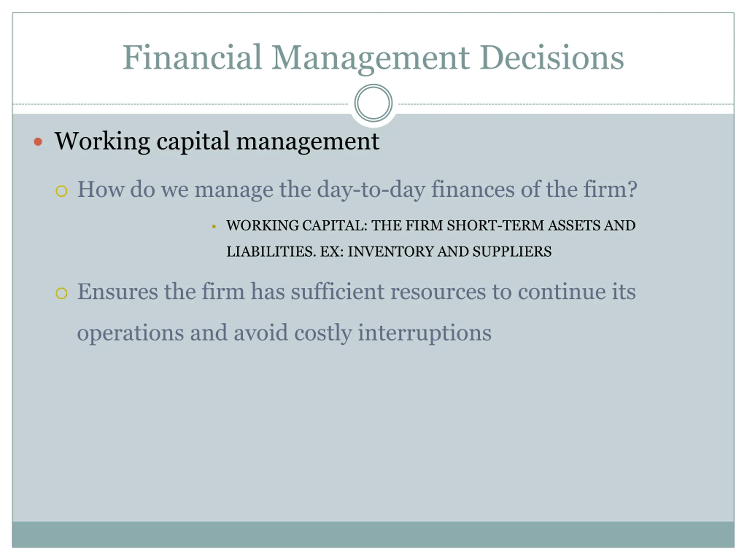Click the word management in the first bullet
Viewport: 747px width, 560px height.
(x=308, y=141)
